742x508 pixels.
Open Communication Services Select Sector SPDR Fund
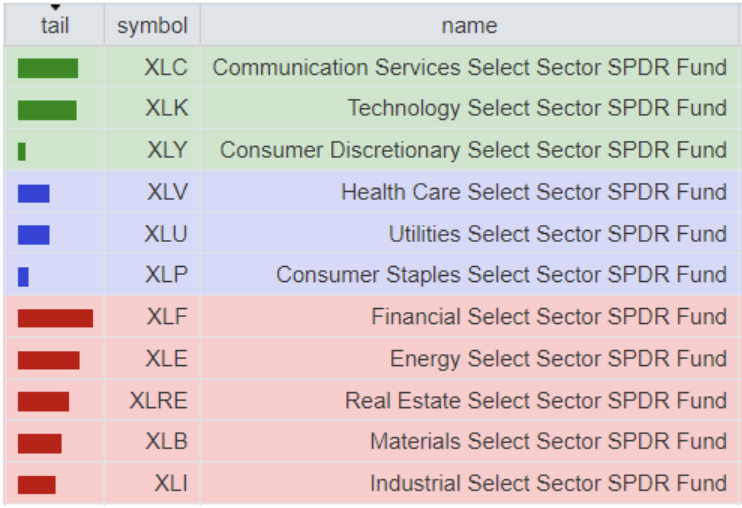(x=469, y=68)
